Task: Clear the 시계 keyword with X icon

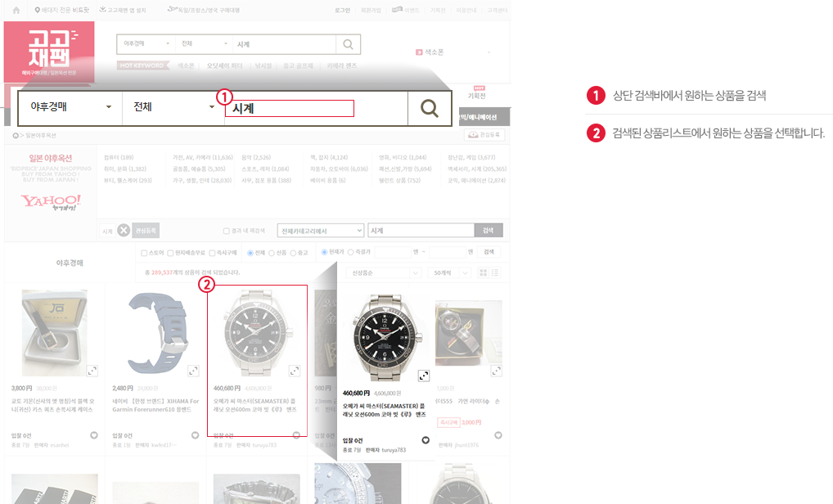Action: pyautogui.click(x=124, y=231)
